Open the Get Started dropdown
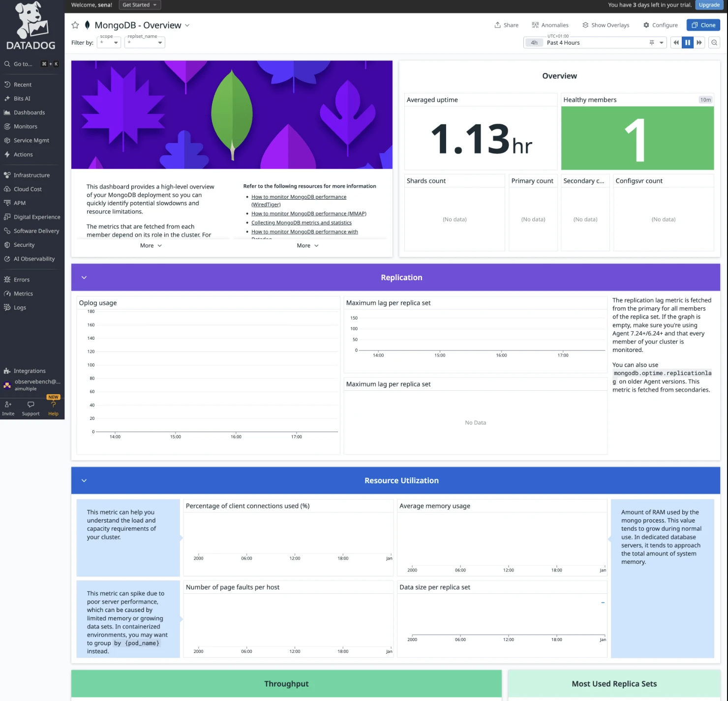 tap(140, 5)
